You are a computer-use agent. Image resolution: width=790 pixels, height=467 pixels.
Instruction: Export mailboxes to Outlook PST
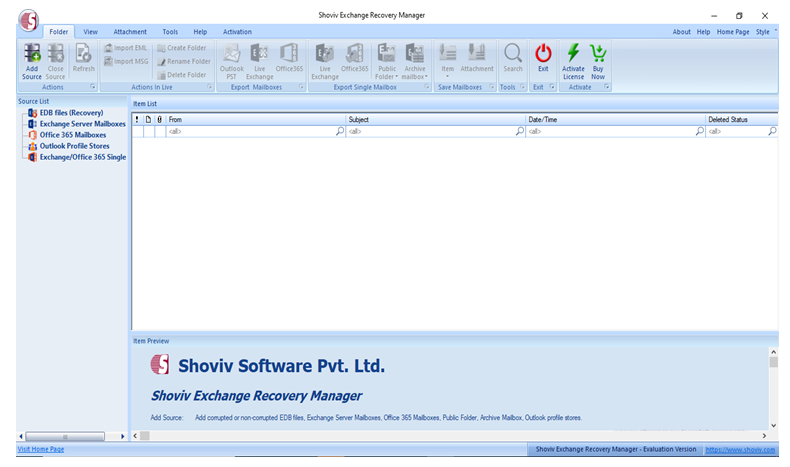point(232,61)
